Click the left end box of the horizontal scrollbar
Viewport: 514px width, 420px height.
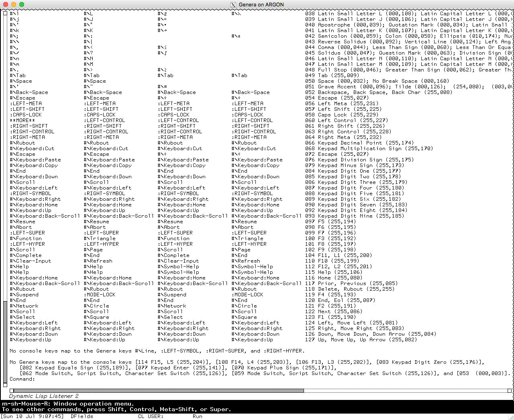[12, 390]
